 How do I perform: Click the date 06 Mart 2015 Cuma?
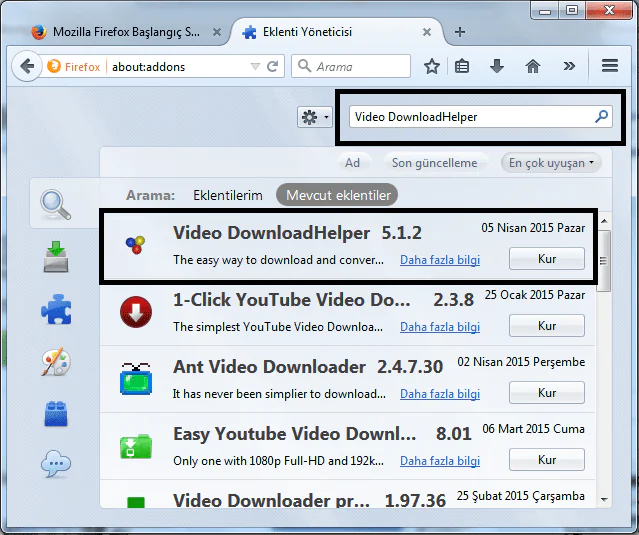pyautogui.click(x=533, y=429)
